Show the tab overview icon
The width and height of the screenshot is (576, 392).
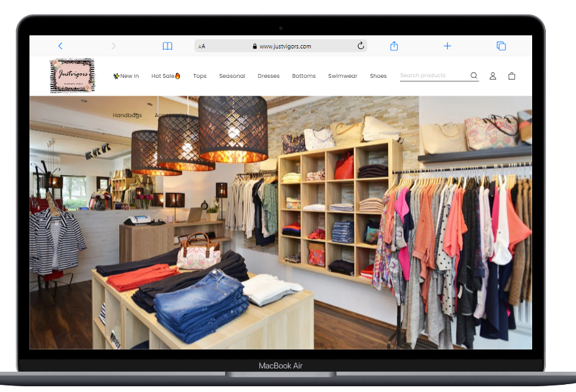[501, 46]
